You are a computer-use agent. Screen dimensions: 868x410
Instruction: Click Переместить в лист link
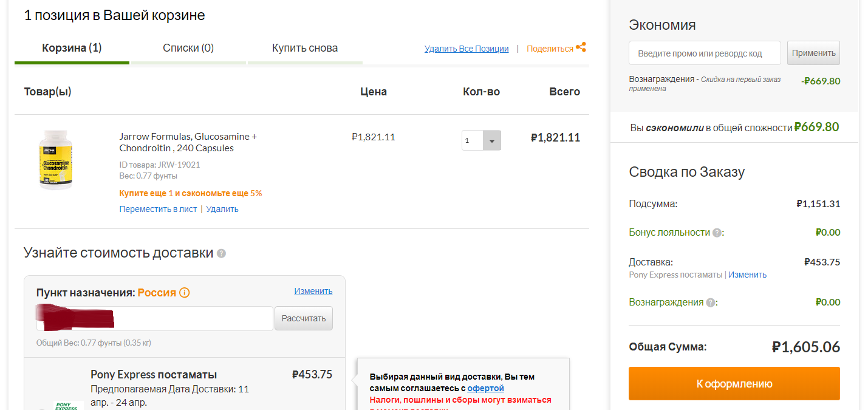158,209
